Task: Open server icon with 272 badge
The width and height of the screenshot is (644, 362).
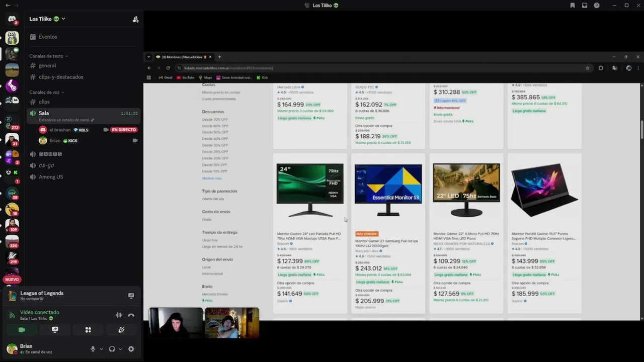Action: click(x=12, y=122)
